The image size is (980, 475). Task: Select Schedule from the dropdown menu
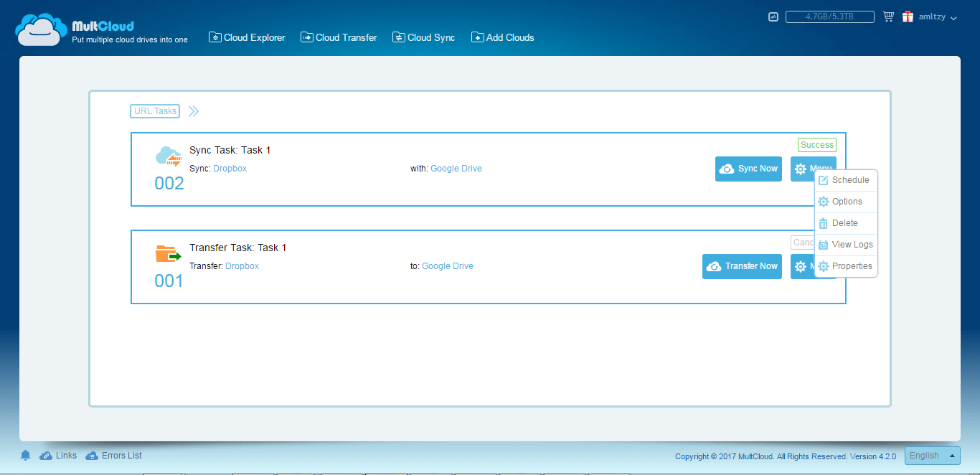pyautogui.click(x=846, y=180)
